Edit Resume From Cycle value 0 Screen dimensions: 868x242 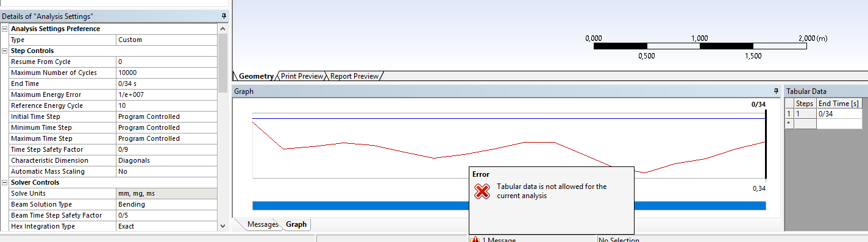pos(166,62)
